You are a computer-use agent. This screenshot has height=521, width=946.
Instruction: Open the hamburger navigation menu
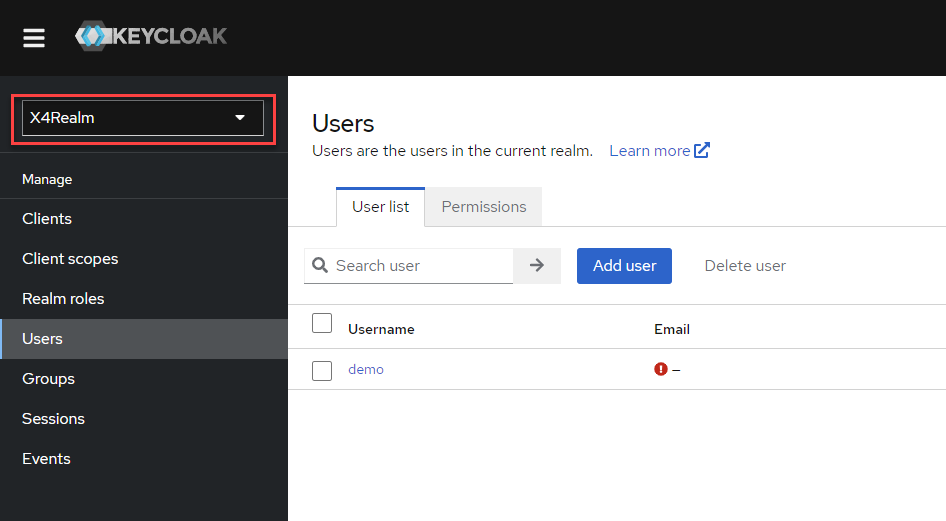(x=34, y=38)
